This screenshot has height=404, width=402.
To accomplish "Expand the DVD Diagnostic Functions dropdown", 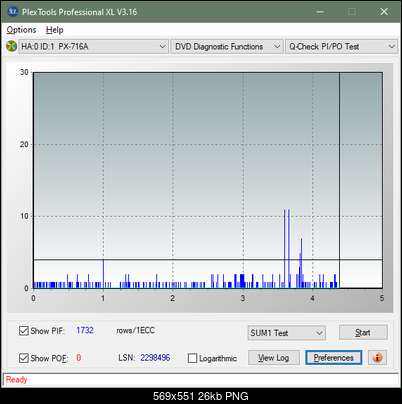I will pos(227,47).
